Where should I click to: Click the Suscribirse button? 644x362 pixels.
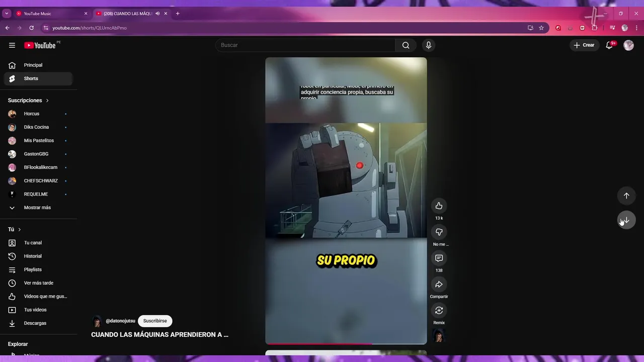point(155,321)
